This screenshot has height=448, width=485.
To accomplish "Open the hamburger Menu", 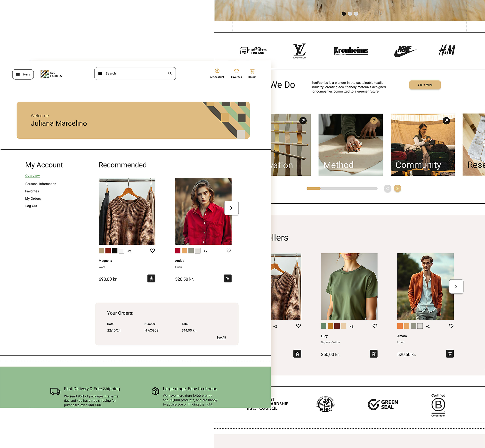I will 23,74.
